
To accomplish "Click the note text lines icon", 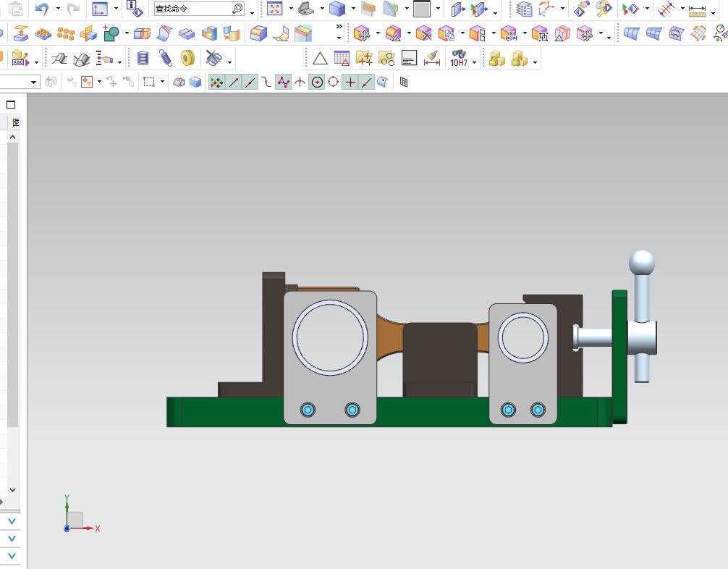I will [x=409, y=58].
